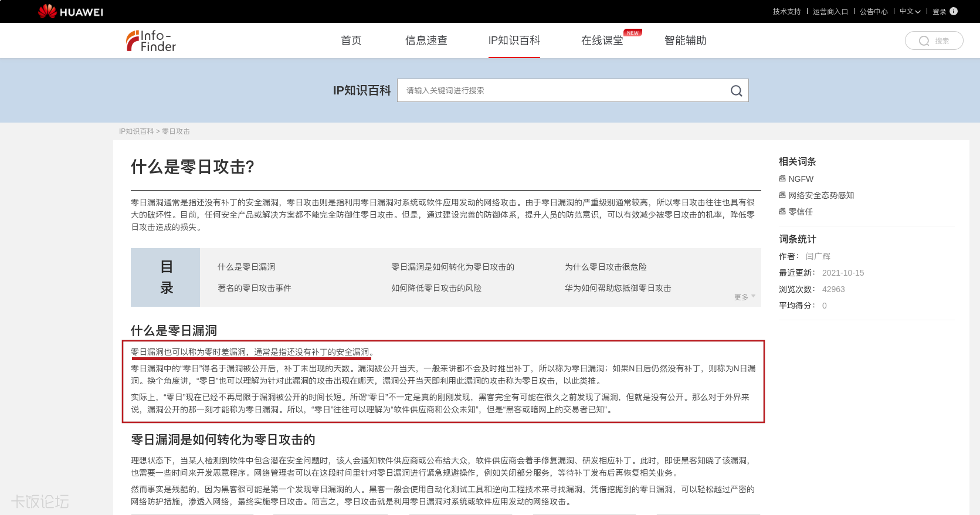Jump to 华为如何帮助您抵御零日攻击 in contents
The height and width of the screenshot is (515, 980).
click(618, 288)
